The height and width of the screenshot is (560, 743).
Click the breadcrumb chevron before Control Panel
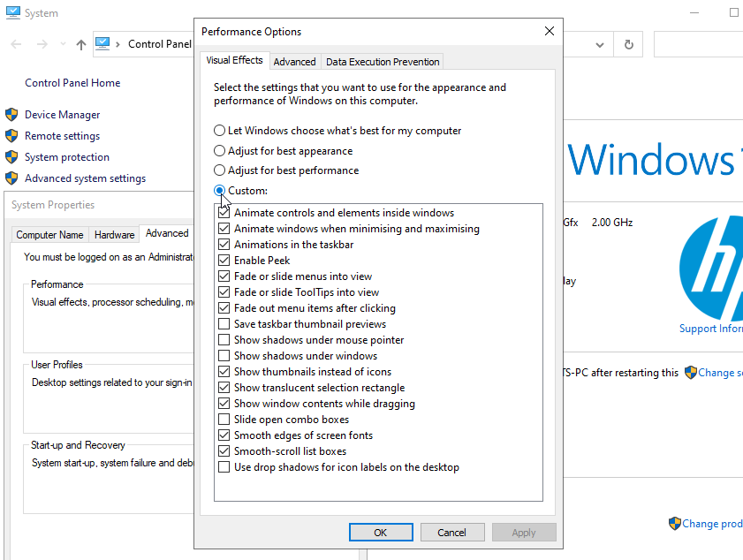[118, 44]
